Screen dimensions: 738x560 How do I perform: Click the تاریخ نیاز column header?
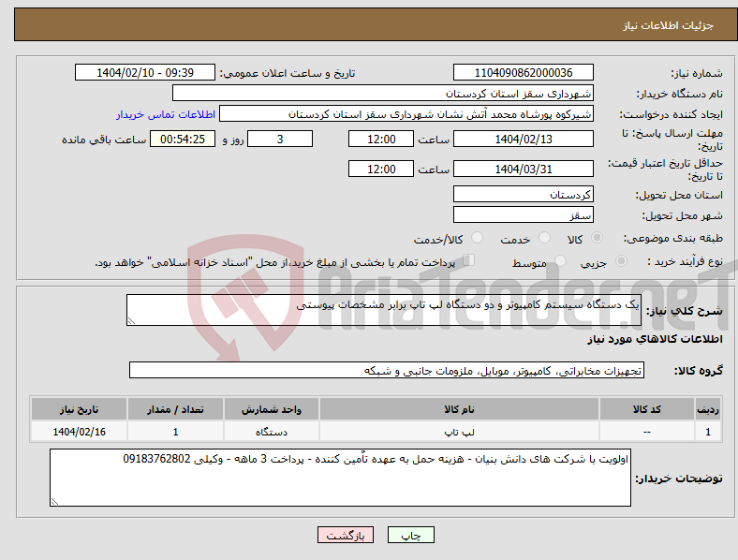point(79,409)
